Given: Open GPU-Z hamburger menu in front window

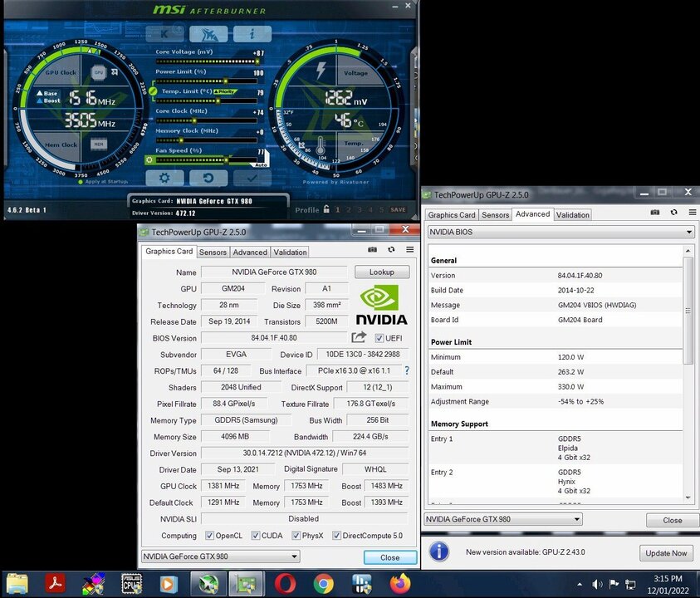Looking at the screenshot, I should [409, 249].
